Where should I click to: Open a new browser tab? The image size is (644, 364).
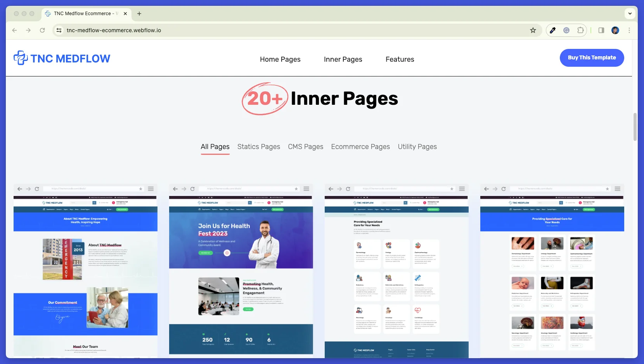coord(139,14)
